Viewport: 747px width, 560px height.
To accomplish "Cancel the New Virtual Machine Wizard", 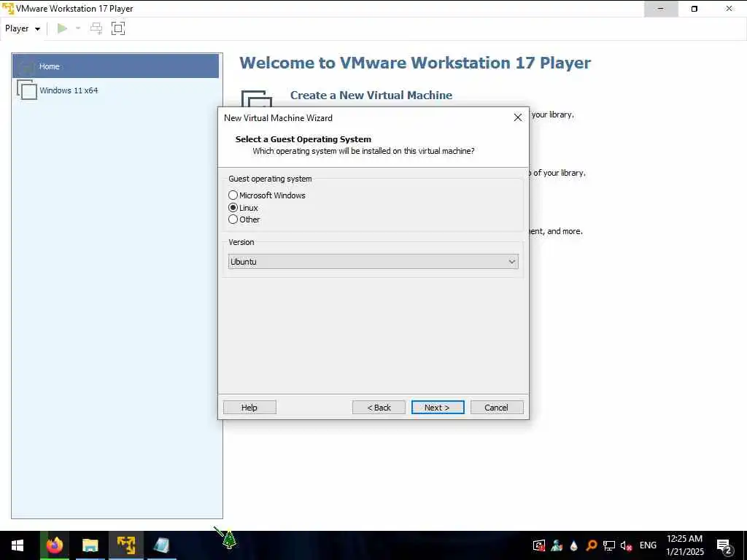I will click(x=497, y=408).
